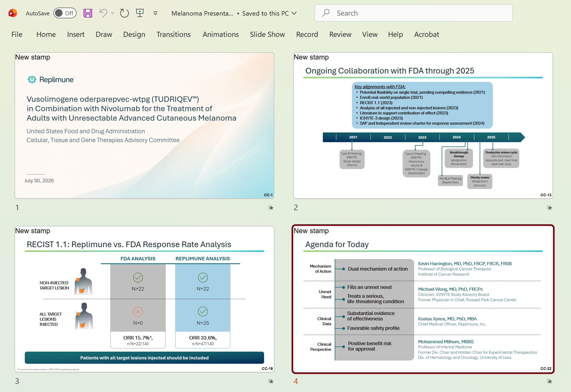The image size is (571, 392).
Task: Click slide number 4 label
Action: [296, 381]
